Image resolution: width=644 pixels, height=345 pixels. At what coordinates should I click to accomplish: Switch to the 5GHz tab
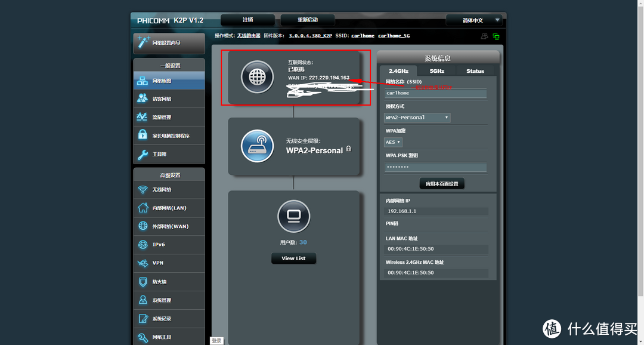(437, 71)
